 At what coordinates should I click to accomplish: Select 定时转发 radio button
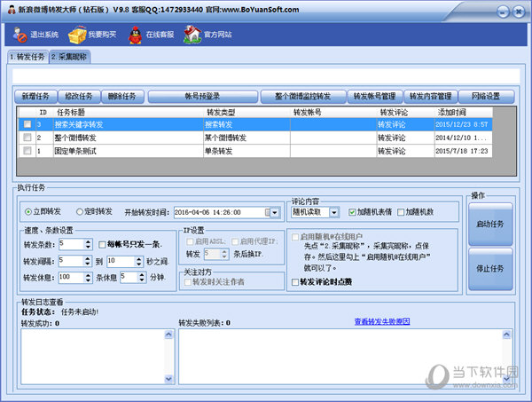80,212
